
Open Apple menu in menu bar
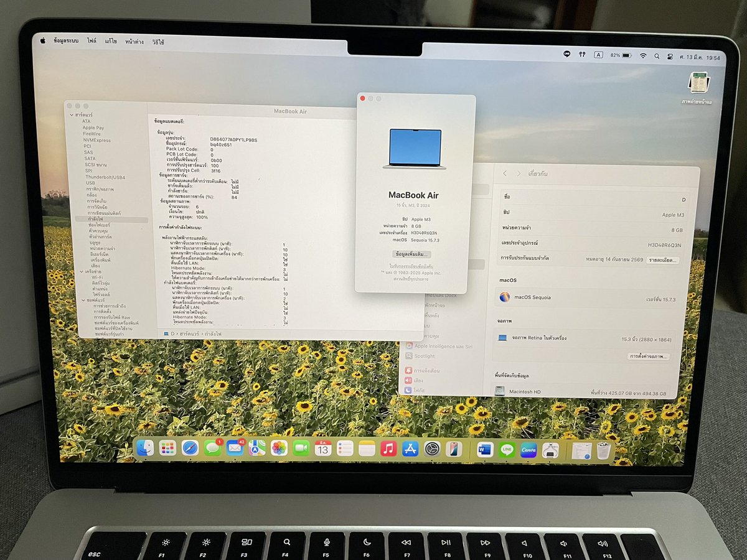pos(43,40)
